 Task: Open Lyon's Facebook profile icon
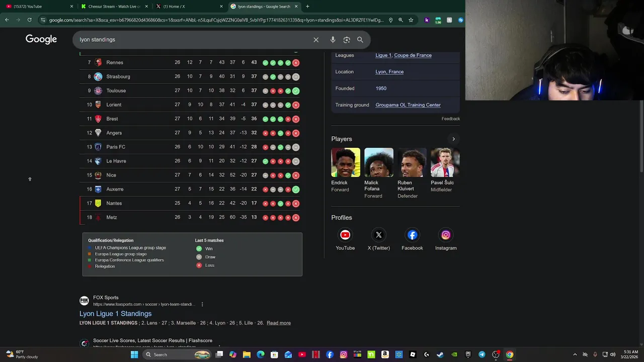pyautogui.click(x=412, y=235)
